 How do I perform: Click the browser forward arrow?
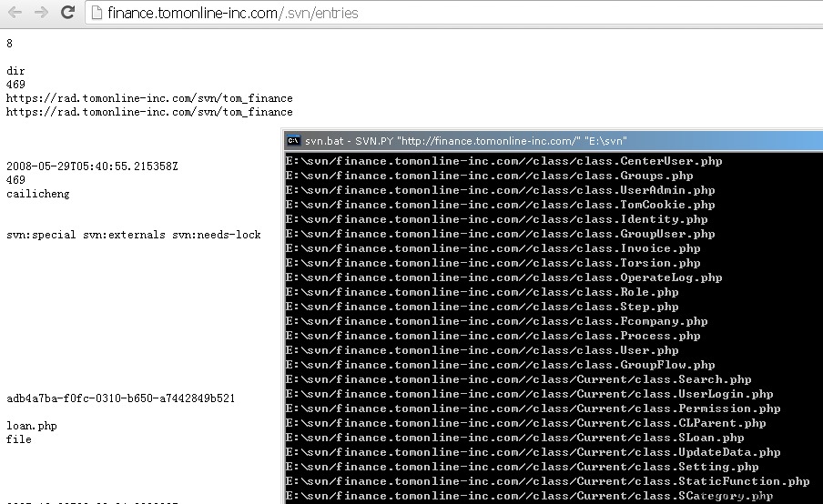point(41,12)
